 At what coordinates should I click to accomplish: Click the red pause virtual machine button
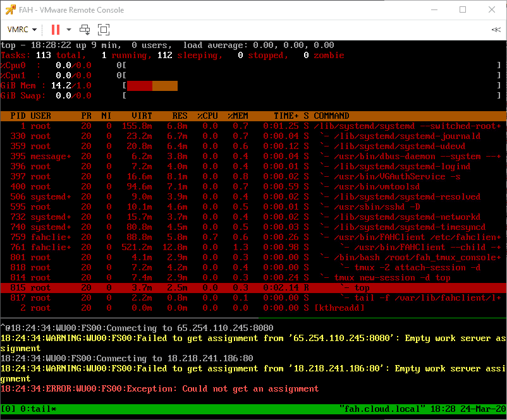tap(56, 30)
